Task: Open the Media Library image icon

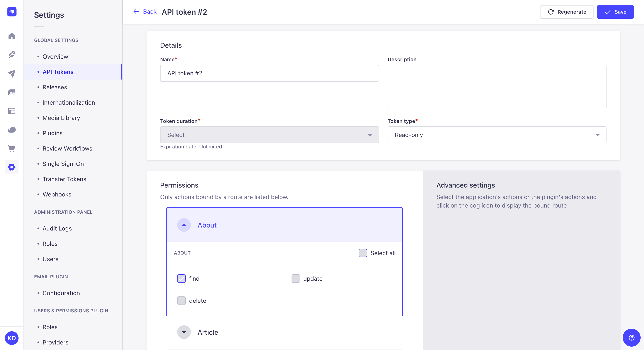Action: [11, 92]
